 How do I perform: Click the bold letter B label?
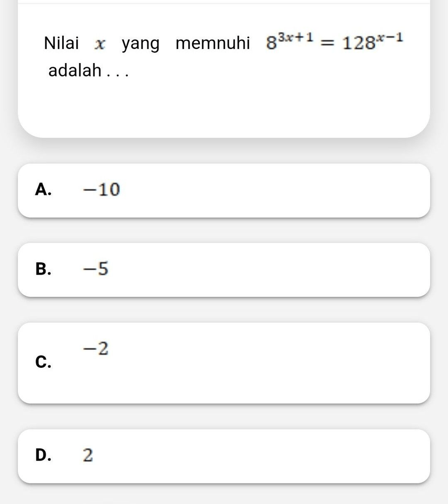coord(43,269)
